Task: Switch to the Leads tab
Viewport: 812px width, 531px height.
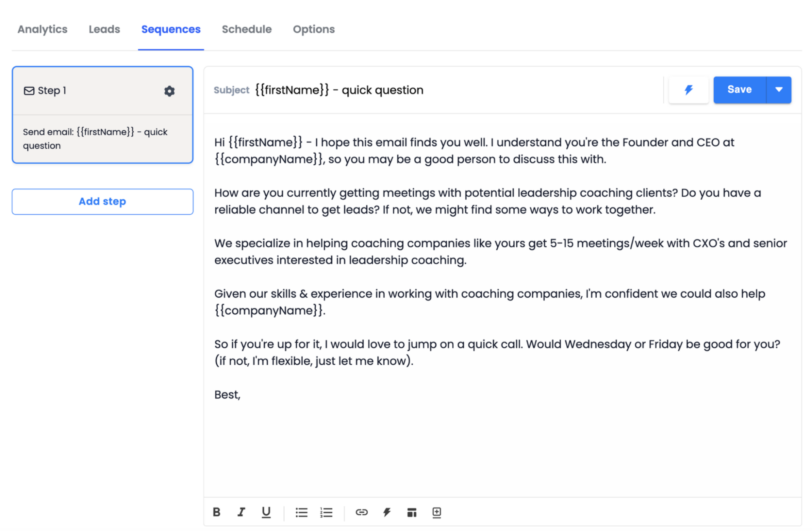Action: (x=104, y=29)
